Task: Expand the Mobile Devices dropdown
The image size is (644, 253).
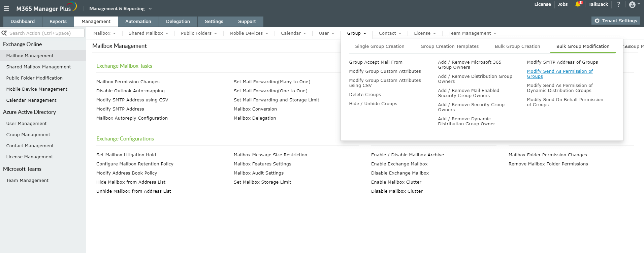Action: pyautogui.click(x=249, y=33)
